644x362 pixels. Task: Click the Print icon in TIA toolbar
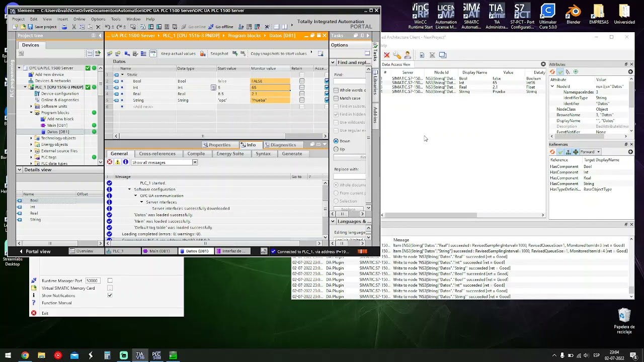(64, 27)
